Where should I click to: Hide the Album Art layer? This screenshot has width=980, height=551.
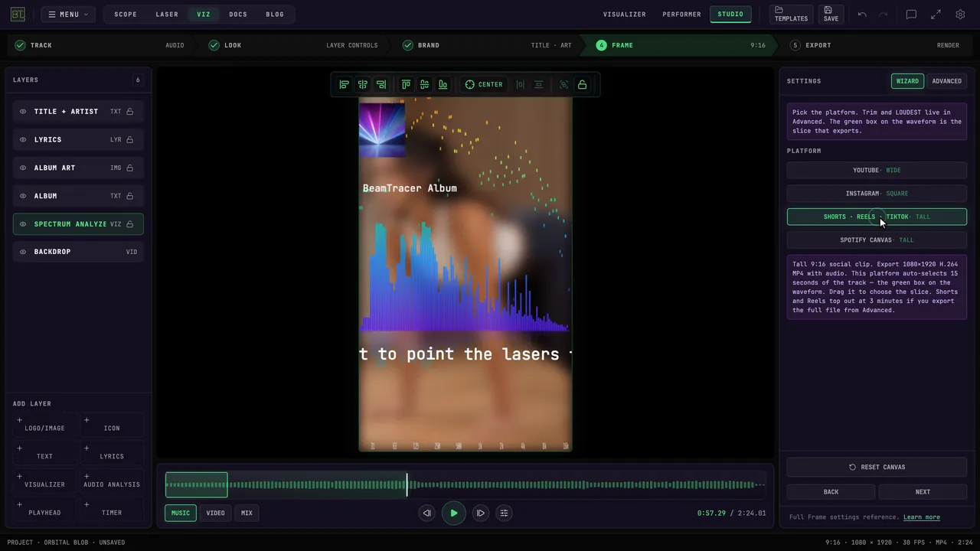point(23,168)
